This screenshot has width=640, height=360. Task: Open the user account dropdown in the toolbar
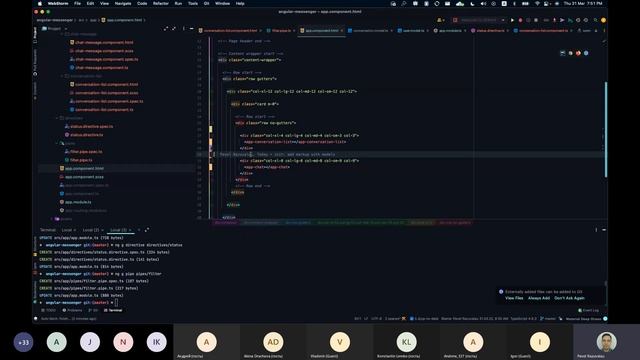tap(440, 20)
